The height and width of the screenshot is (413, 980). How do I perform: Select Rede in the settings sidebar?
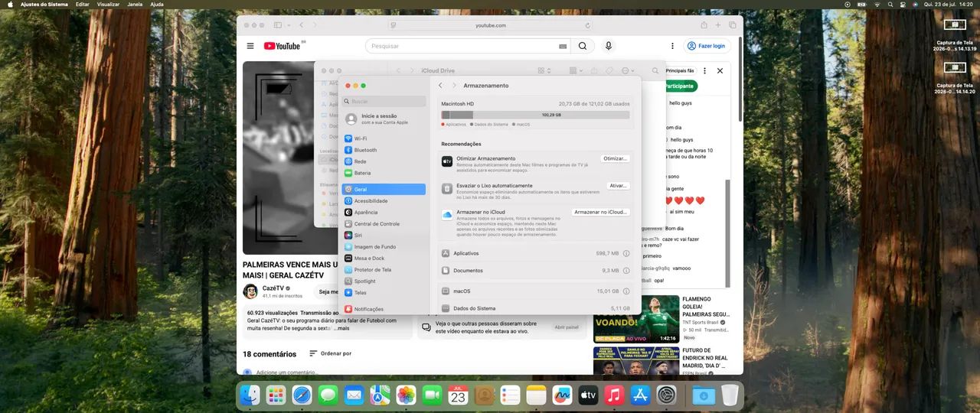384,161
